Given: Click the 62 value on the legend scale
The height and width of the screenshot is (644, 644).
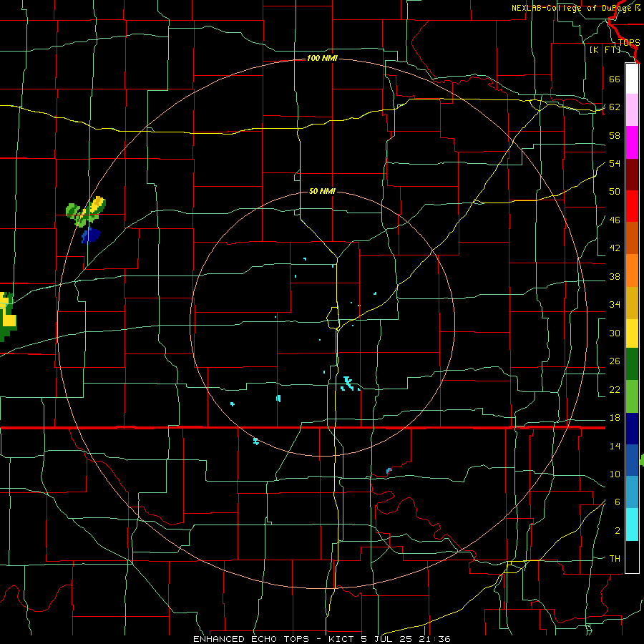Looking at the screenshot, I should 615,107.
